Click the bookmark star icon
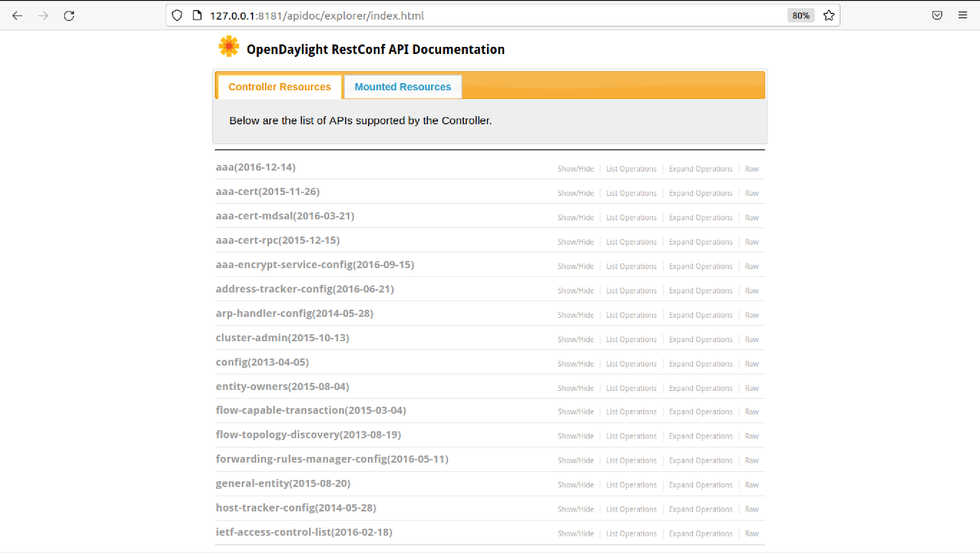The image size is (980, 553). pos(829,16)
